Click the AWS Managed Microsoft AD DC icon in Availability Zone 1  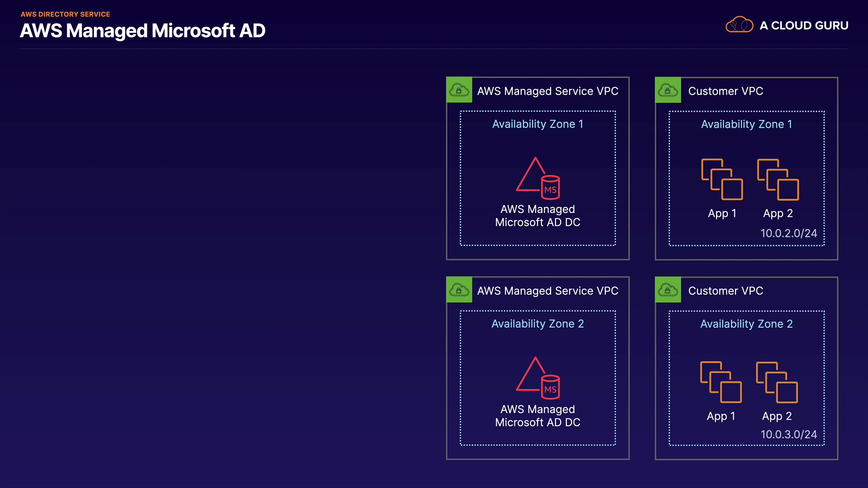tap(538, 178)
